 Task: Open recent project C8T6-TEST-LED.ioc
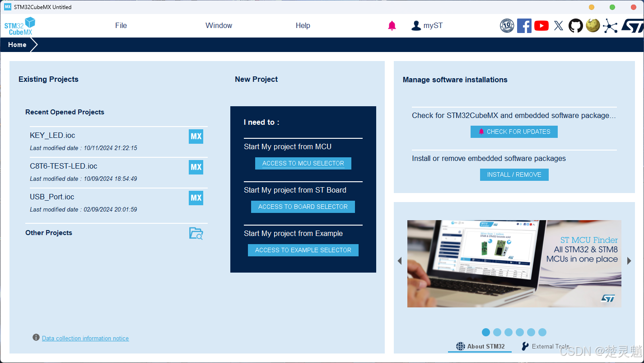tap(64, 166)
